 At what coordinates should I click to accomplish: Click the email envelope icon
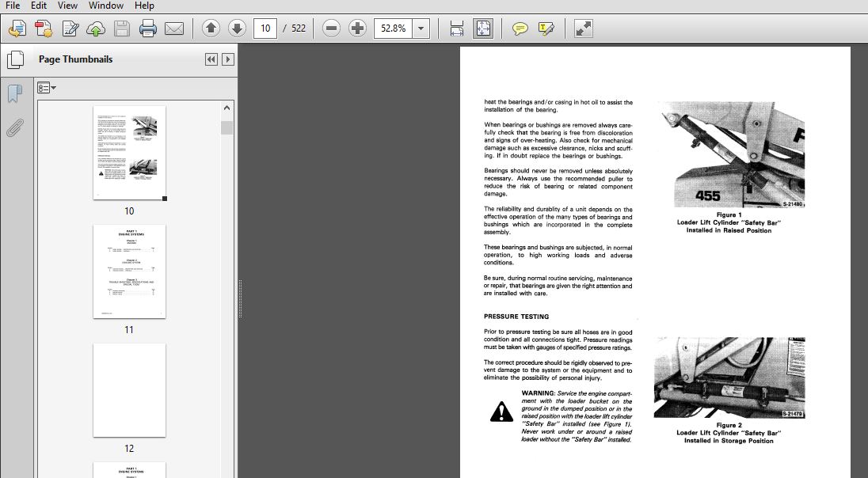[174, 28]
